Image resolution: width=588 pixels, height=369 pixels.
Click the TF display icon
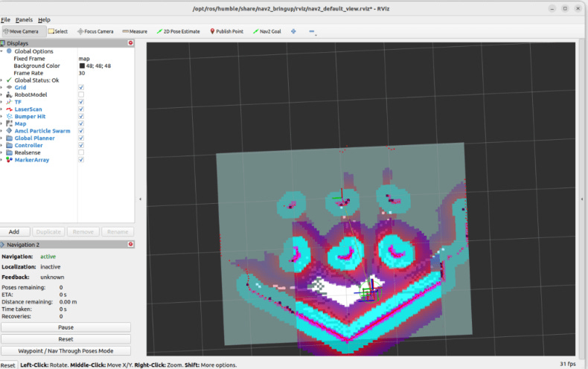10,102
